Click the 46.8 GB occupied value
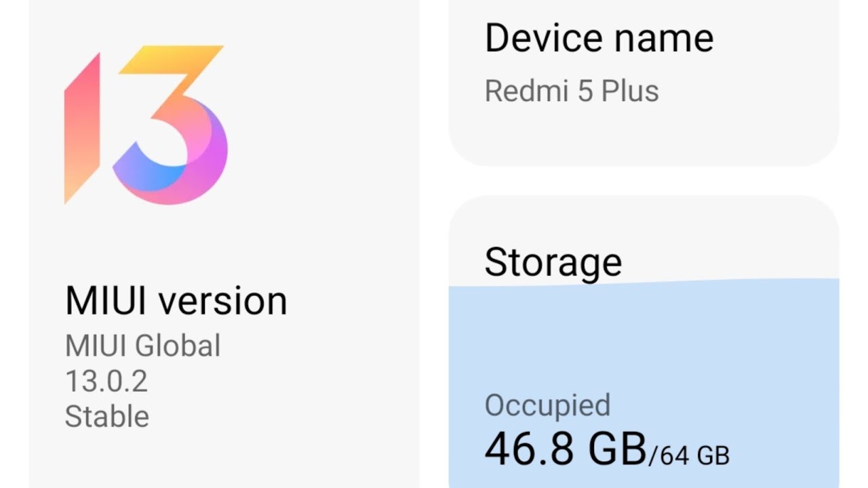This screenshot has height=488, width=868. pyautogui.click(x=565, y=449)
